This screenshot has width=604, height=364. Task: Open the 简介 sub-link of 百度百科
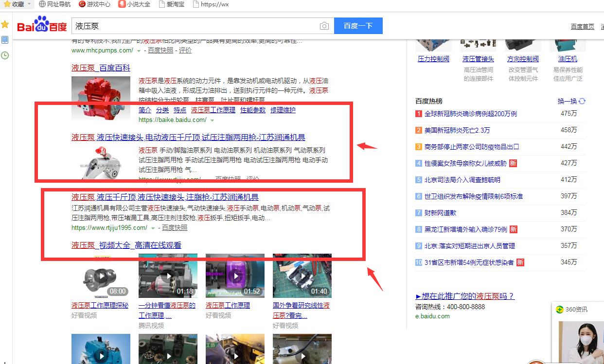(x=145, y=110)
